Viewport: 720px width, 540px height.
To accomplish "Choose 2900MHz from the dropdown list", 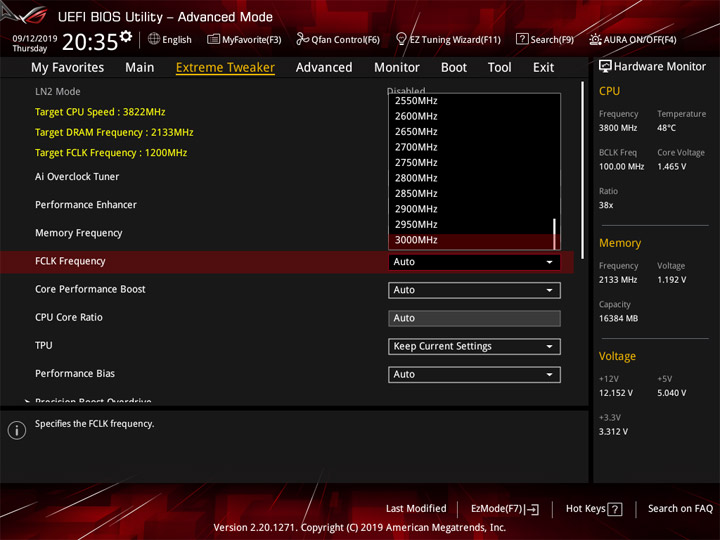I will [472, 209].
